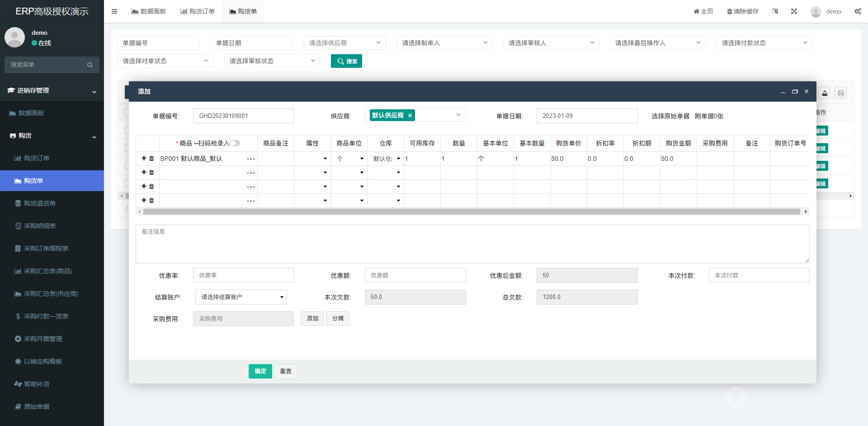868x426 pixels.
Task: Open settings gears icon at top right
Action: 858,11
